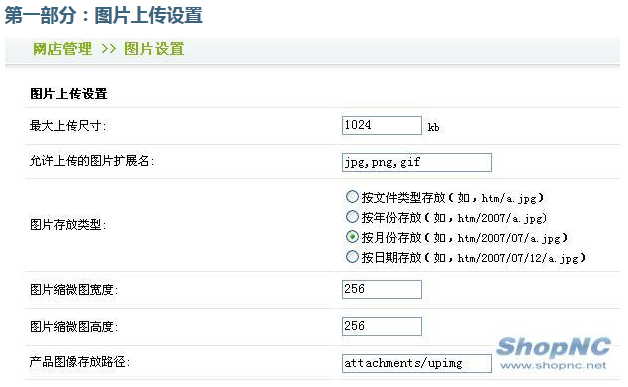
Task: Click the 图片存放类型 label
Action: pyautogui.click(x=68, y=225)
